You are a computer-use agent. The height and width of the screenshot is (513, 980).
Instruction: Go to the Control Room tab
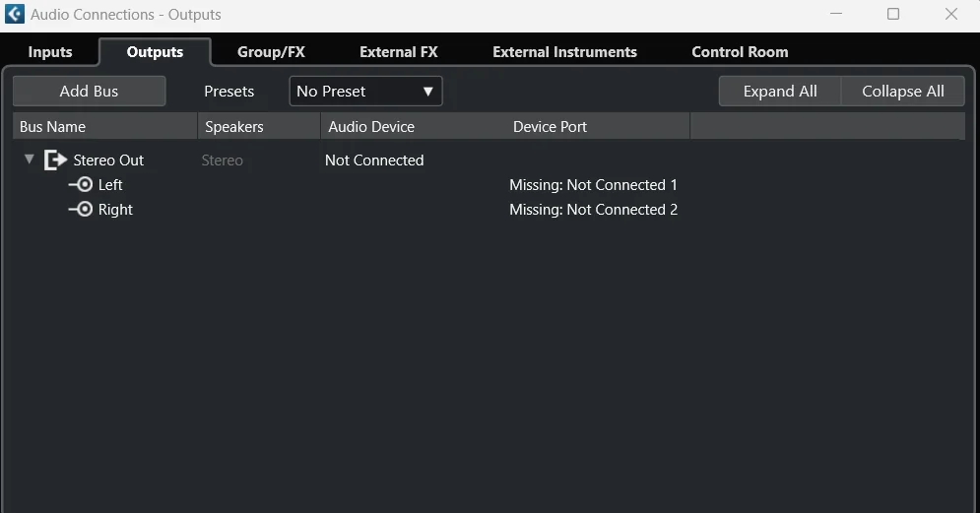[x=740, y=52]
